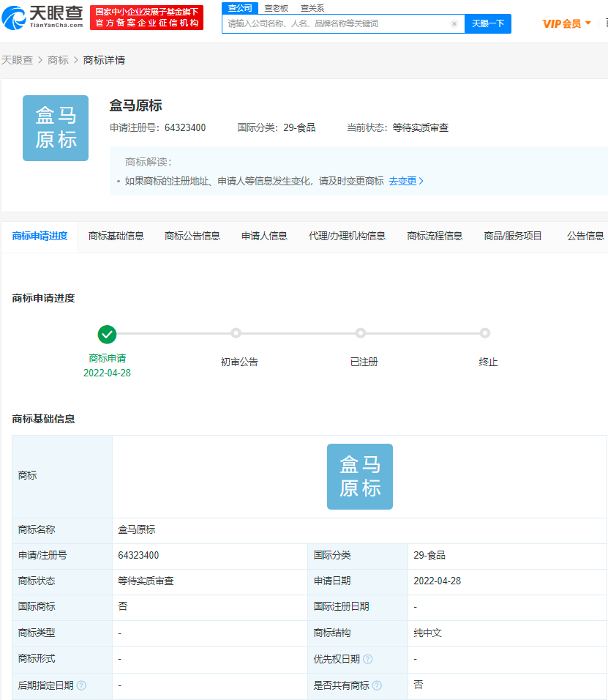Select the 查老板 search tab
The width and height of the screenshot is (608, 700).
click(x=276, y=8)
